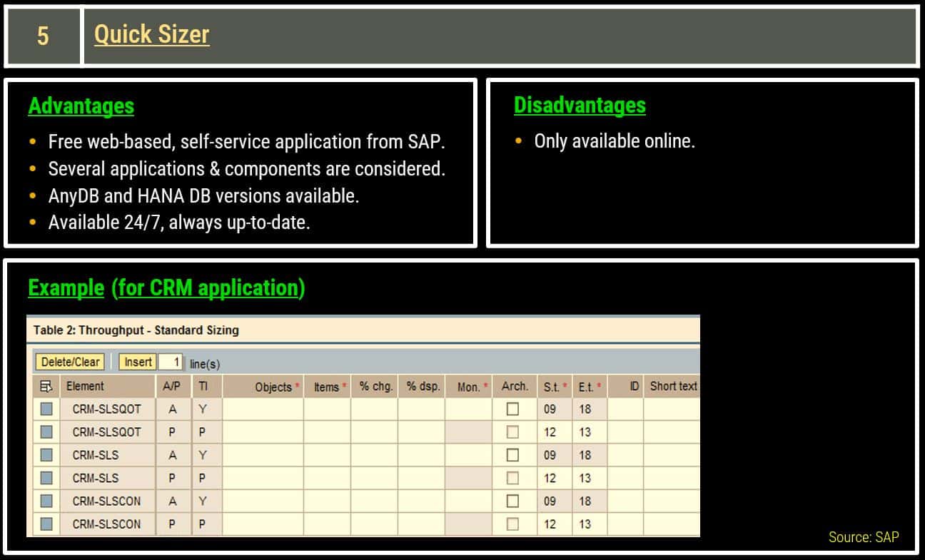The width and height of the screenshot is (925, 560).
Task: Select row marker for CRM-SLSCON row with A/P value P
Action: (46, 524)
